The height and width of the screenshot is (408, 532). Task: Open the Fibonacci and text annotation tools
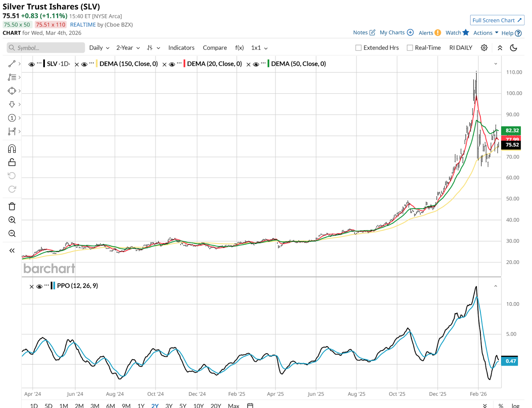[12, 77]
